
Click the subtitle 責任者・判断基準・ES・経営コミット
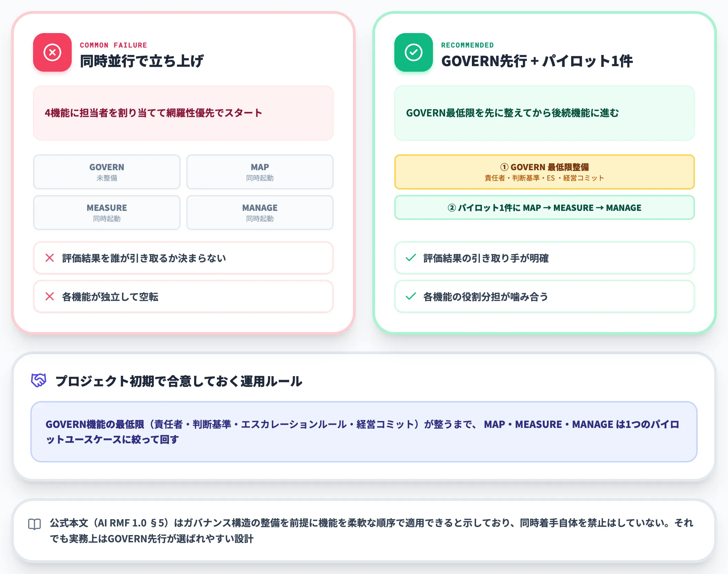[x=545, y=178]
